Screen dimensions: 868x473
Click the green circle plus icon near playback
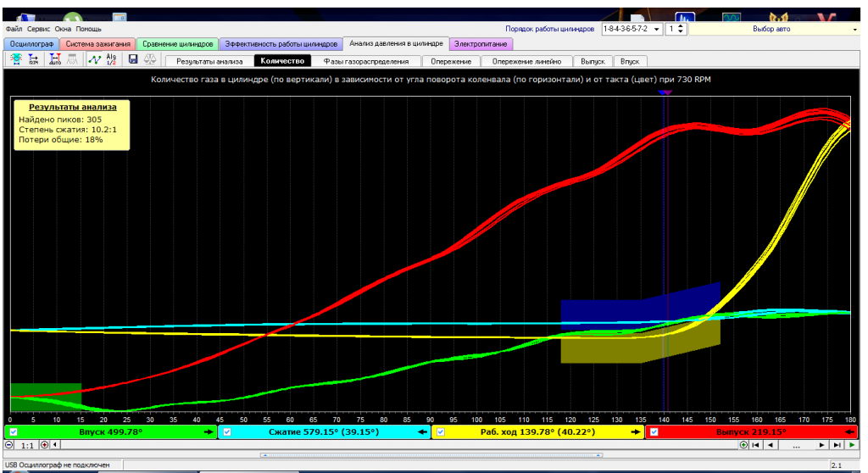[743, 445]
